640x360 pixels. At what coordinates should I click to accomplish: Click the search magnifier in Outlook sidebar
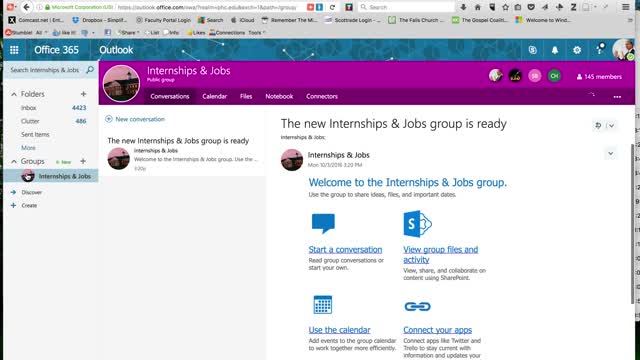90,70
